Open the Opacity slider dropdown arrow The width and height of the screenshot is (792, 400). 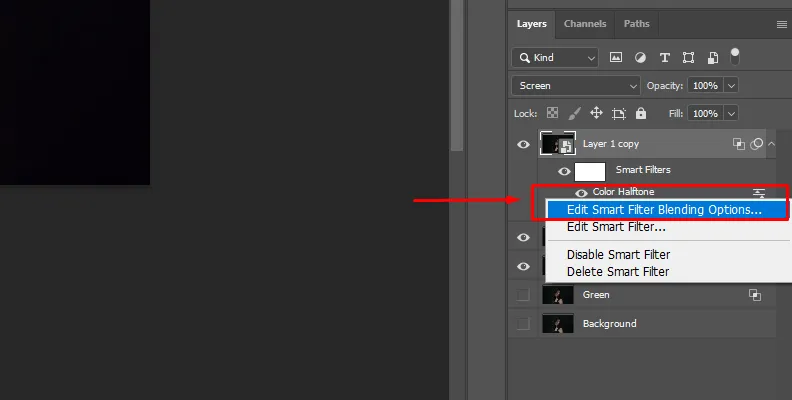pyautogui.click(x=731, y=86)
